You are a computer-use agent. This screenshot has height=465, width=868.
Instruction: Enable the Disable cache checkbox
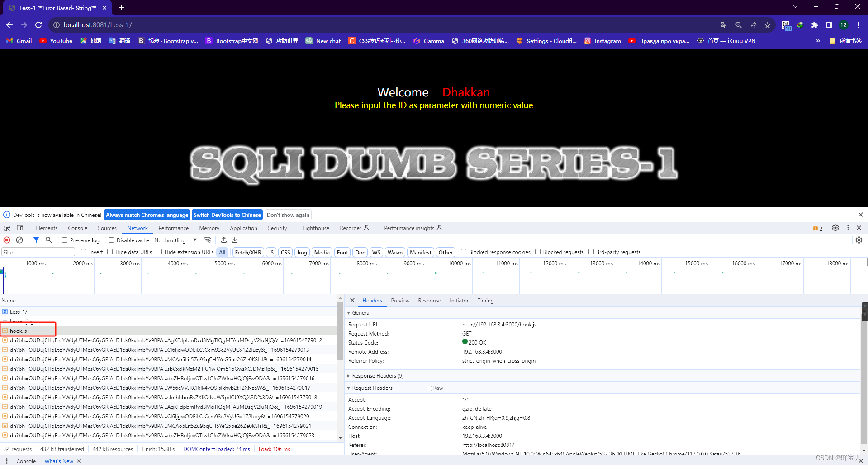[x=111, y=240]
